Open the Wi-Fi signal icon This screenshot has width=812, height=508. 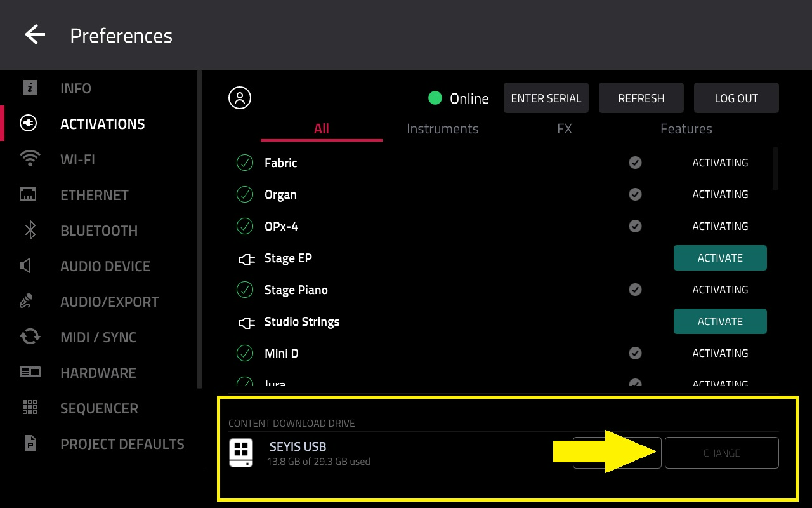(x=30, y=159)
